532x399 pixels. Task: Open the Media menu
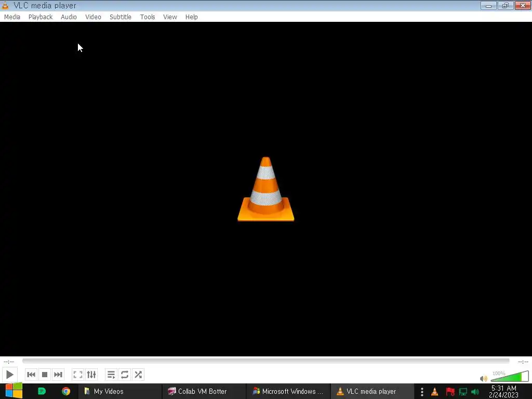click(12, 17)
